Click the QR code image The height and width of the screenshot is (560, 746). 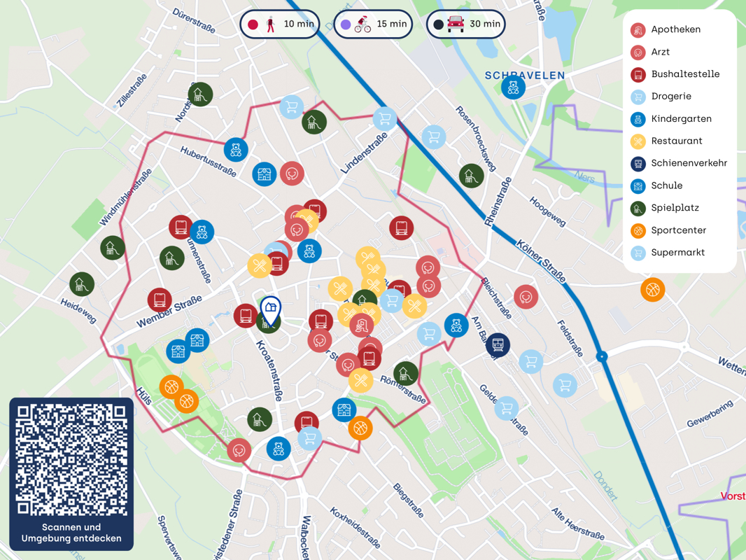(71, 460)
